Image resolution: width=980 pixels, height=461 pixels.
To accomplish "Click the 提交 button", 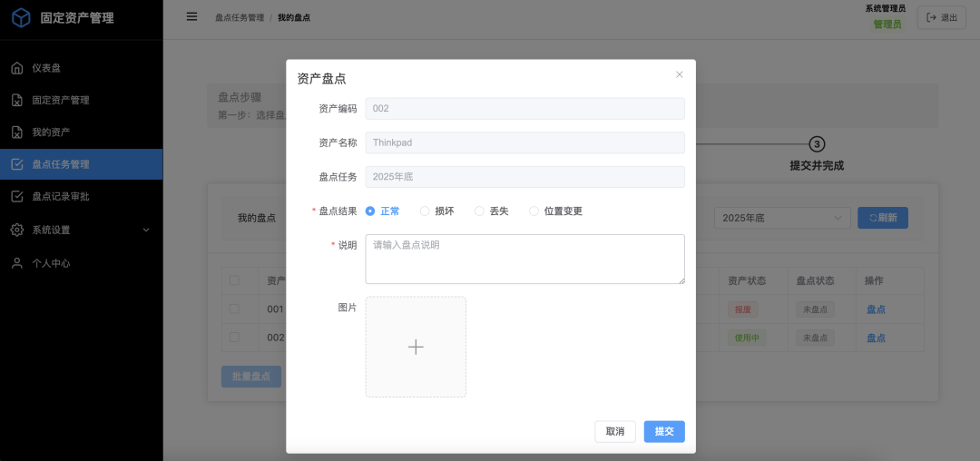I will [664, 432].
